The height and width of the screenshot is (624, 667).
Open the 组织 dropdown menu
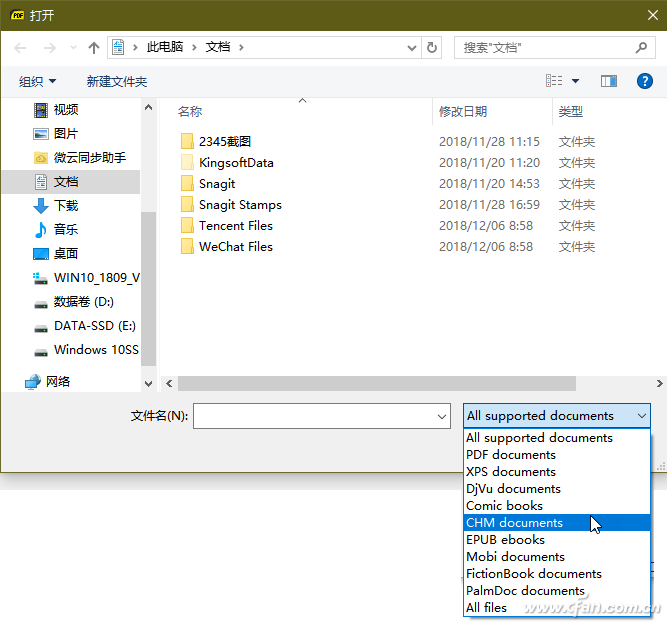(x=37, y=81)
